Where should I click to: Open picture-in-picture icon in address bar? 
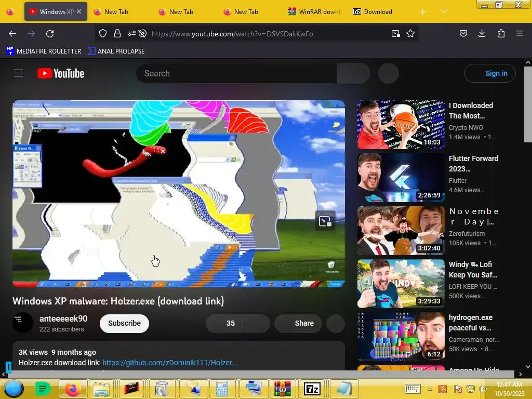click(x=395, y=33)
